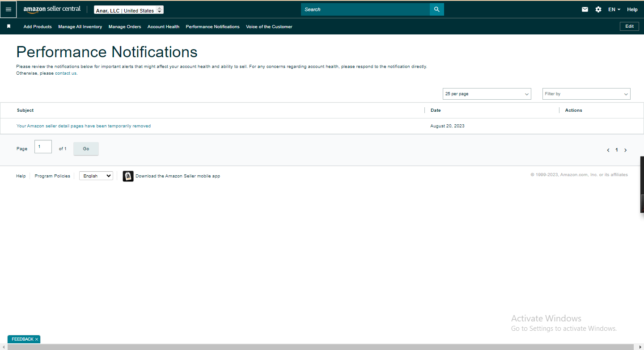Click the Edit button in navigation bar
644x350 pixels.
pos(629,26)
